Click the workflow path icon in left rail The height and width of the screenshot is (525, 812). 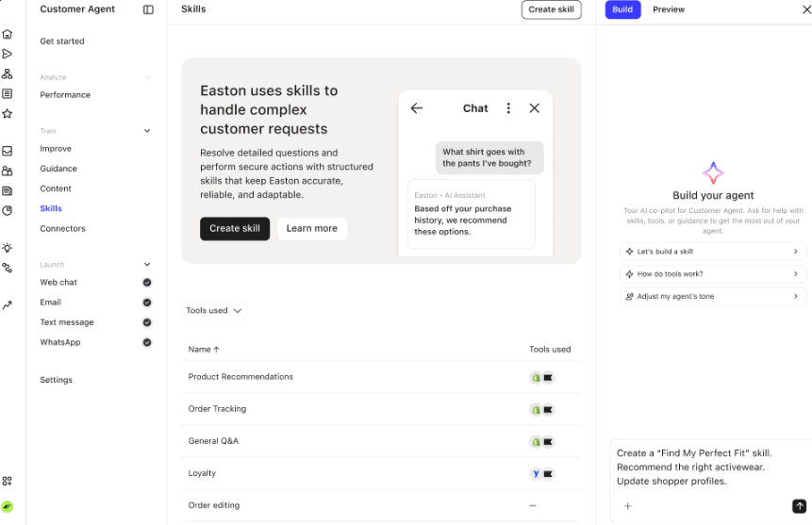coord(8,268)
